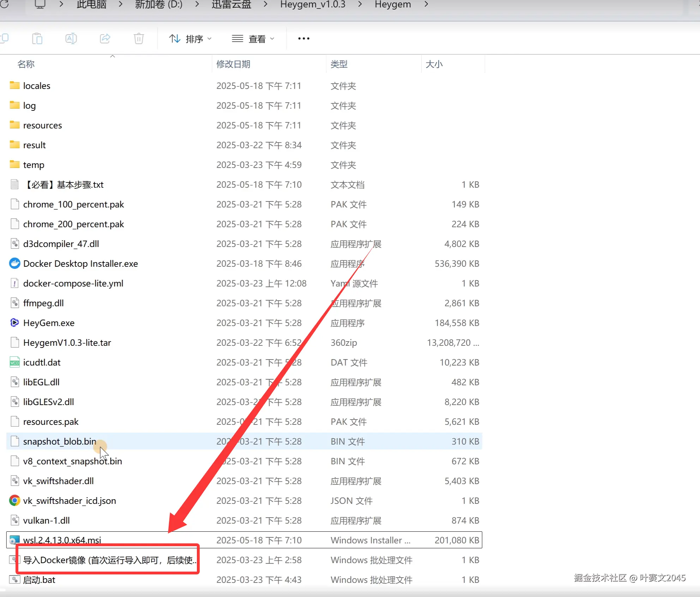Image resolution: width=700 pixels, height=597 pixels.
Task: Open the resources folder
Action: 42,125
